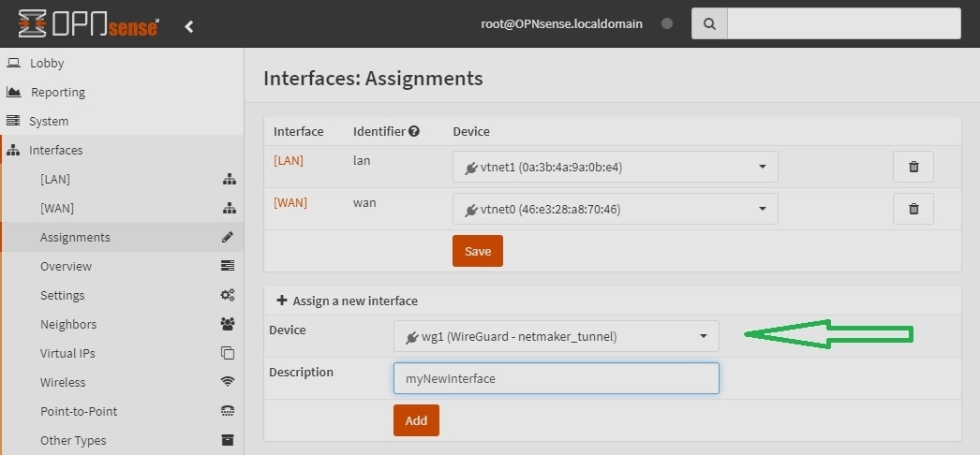Open the Reporting menu section

tap(57, 93)
